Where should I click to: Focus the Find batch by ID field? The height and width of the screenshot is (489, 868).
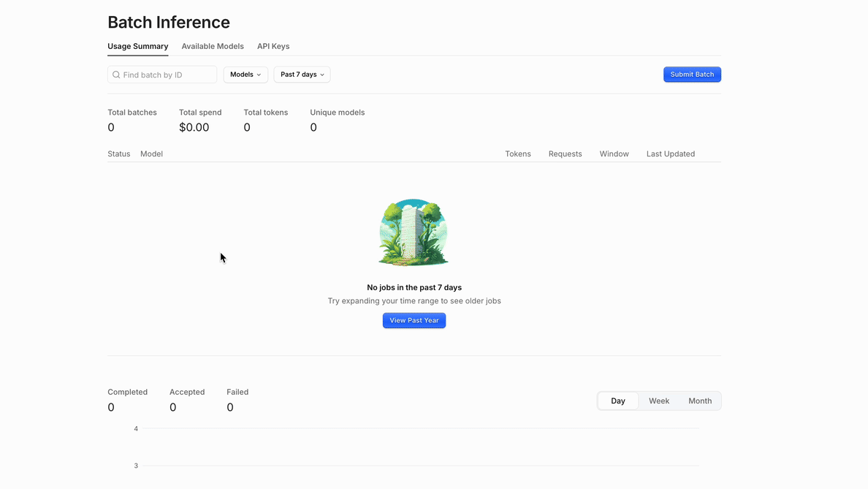click(x=168, y=75)
